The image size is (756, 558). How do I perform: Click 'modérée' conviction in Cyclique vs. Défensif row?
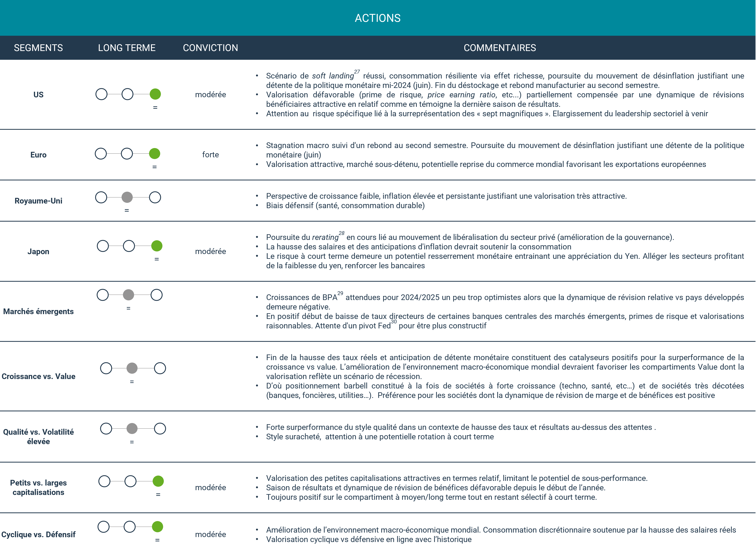pyautogui.click(x=210, y=534)
